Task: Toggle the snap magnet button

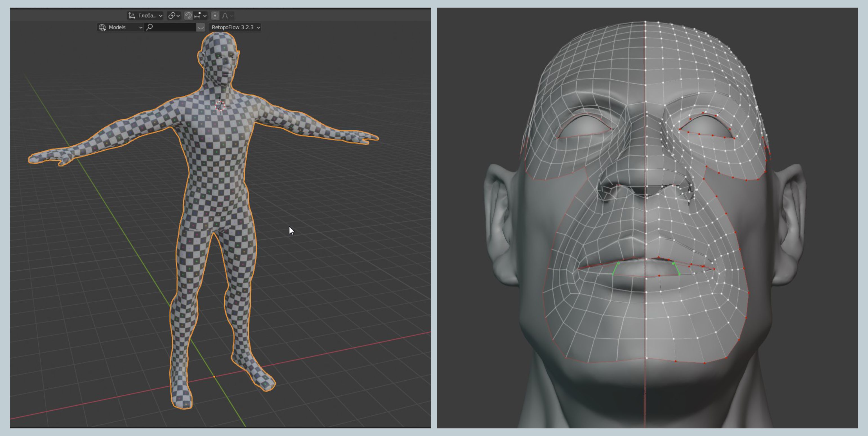Action: click(188, 15)
